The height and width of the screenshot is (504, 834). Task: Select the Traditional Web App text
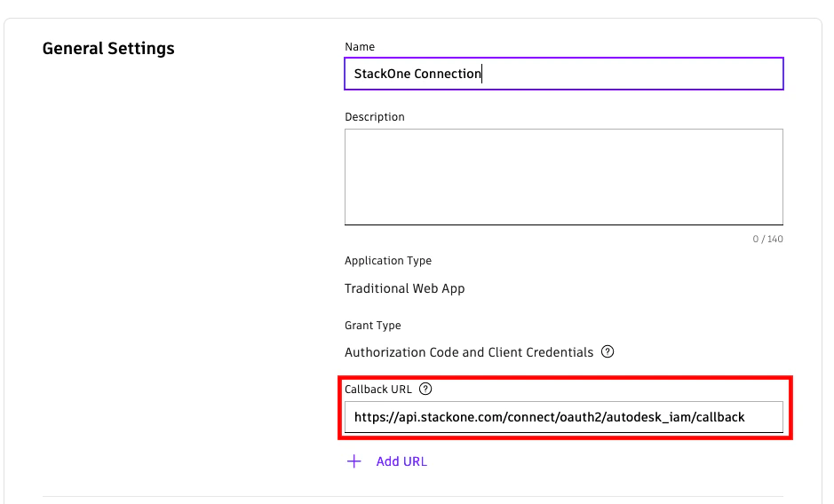(x=405, y=288)
